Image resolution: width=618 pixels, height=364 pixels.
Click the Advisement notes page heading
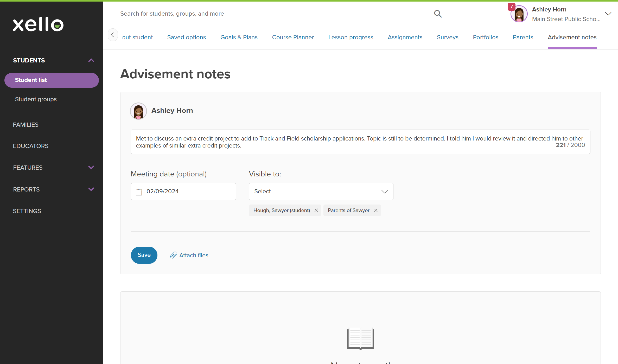coord(175,74)
